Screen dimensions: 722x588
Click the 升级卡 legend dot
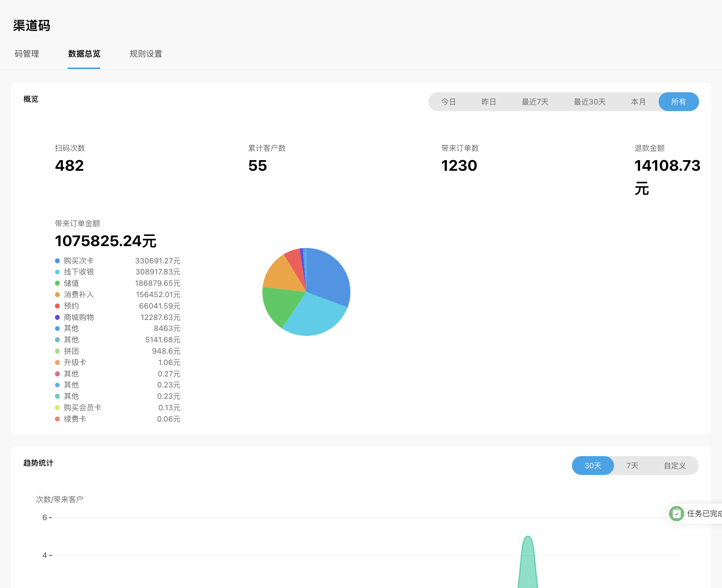coord(57,362)
